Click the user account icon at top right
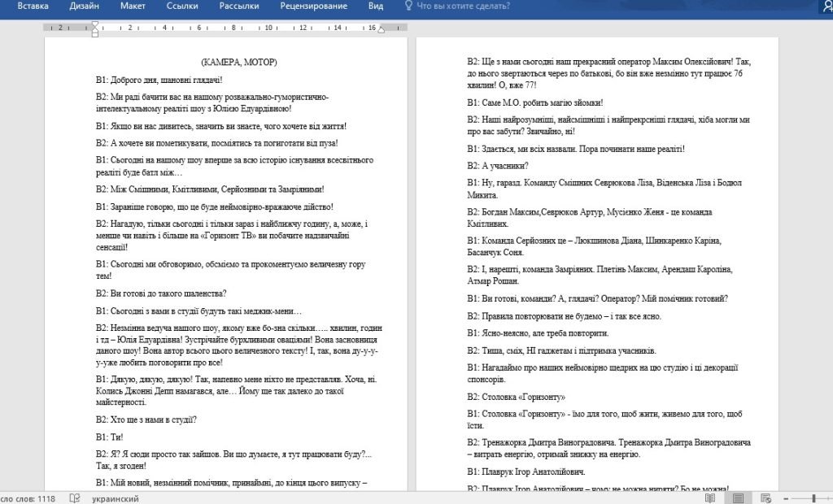The height and width of the screenshot is (504, 833). (826, 7)
